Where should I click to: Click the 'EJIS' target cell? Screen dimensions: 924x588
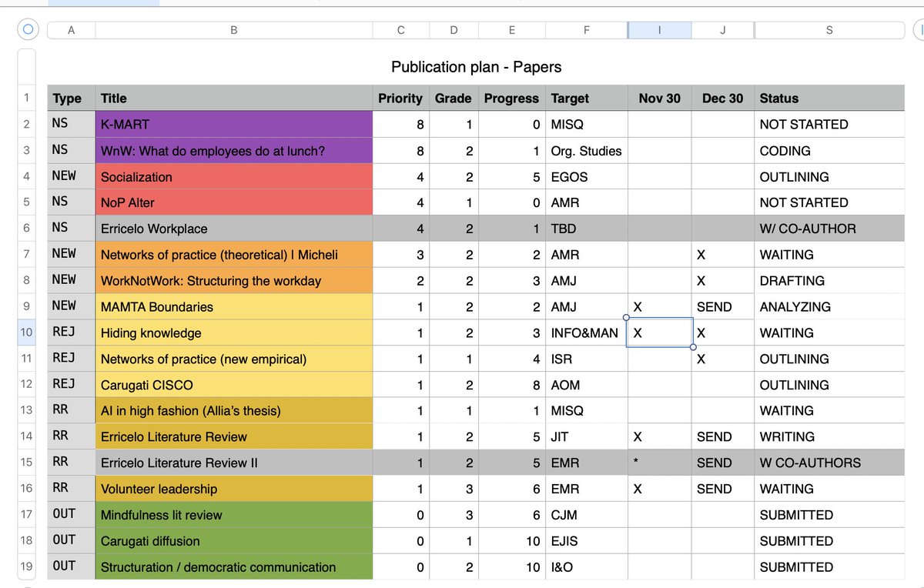pos(587,541)
